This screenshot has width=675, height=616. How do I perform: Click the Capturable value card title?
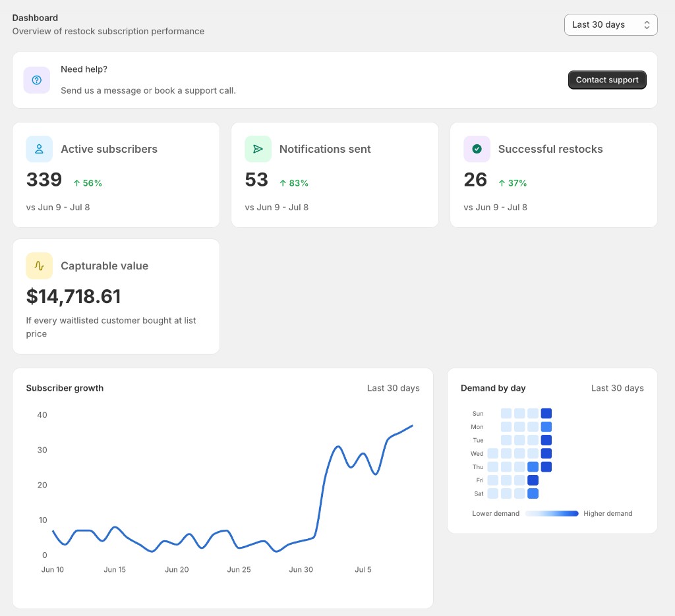(x=105, y=266)
